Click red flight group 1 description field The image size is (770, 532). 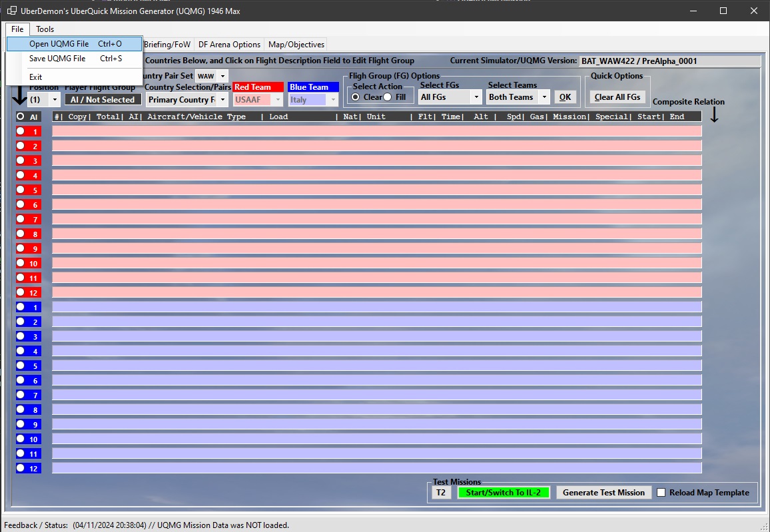(x=377, y=131)
